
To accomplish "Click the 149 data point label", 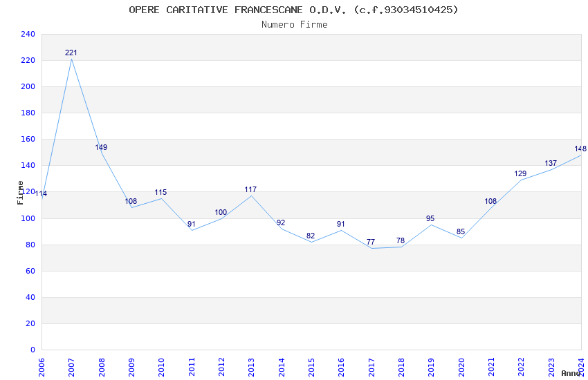I will 101,147.
